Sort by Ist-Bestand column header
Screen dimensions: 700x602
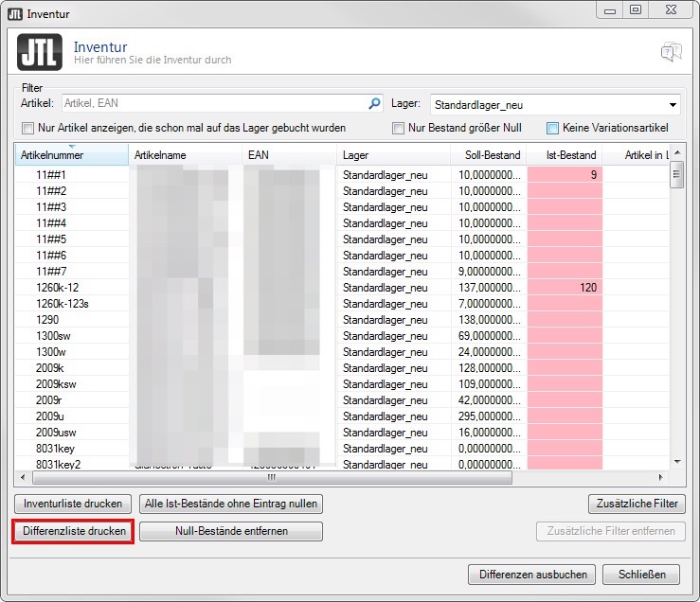[565, 155]
